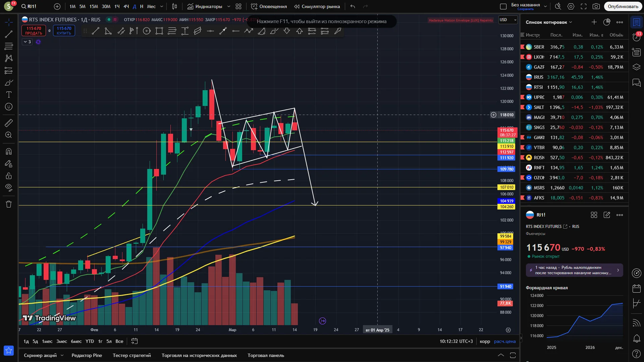Open chart settings hexagon icon in top bar
Screen dimensions: 644x362
click(x=571, y=6)
